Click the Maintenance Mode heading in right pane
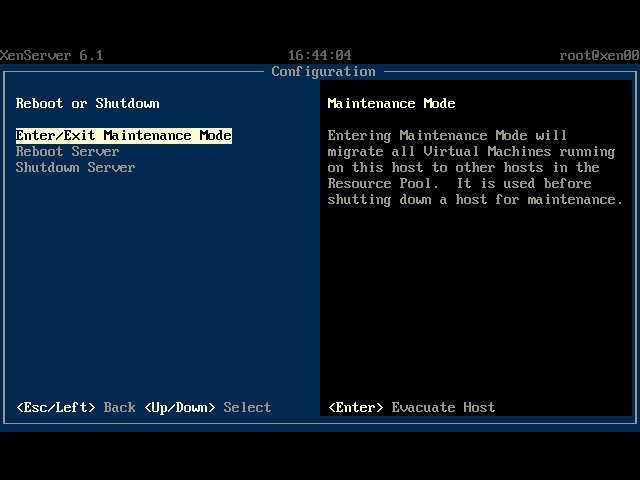Viewport: 640px width, 480px height. coord(391,103)
